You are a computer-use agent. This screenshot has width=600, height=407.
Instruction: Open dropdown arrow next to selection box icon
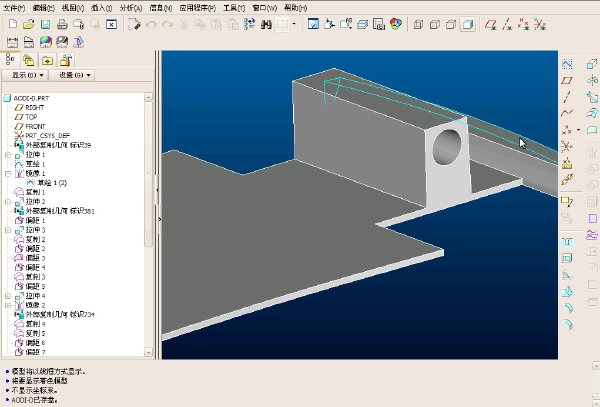pos(294,24)
